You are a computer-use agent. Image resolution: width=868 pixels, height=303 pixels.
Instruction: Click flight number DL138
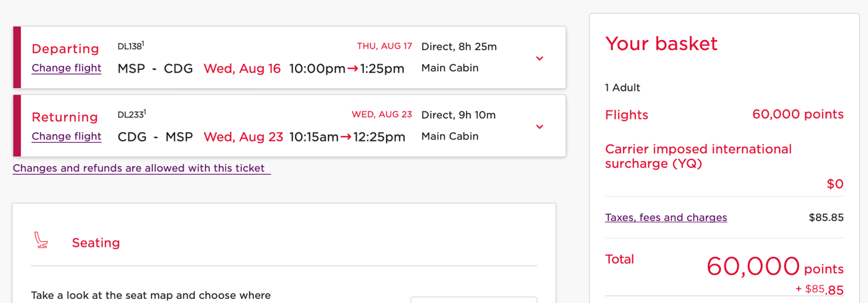point(130,47)
